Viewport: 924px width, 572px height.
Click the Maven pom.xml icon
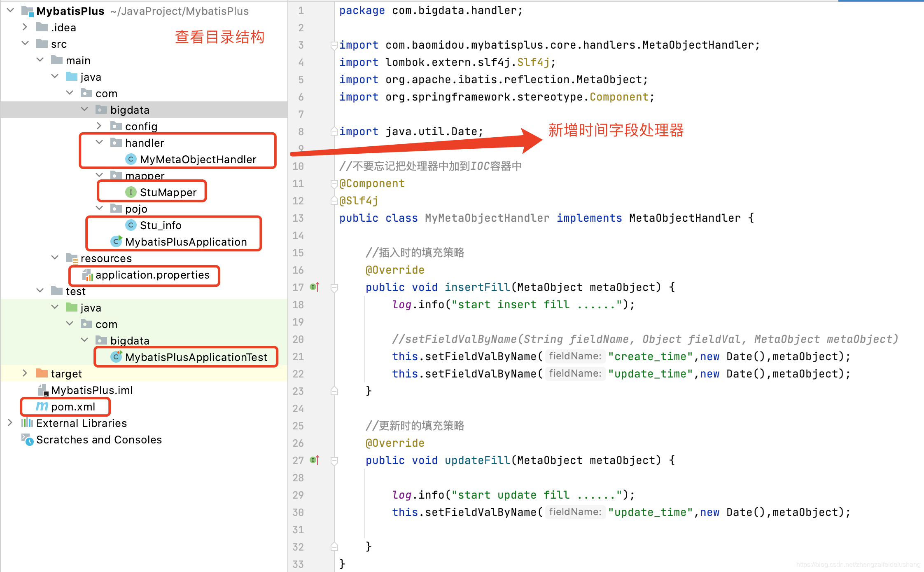42,406
